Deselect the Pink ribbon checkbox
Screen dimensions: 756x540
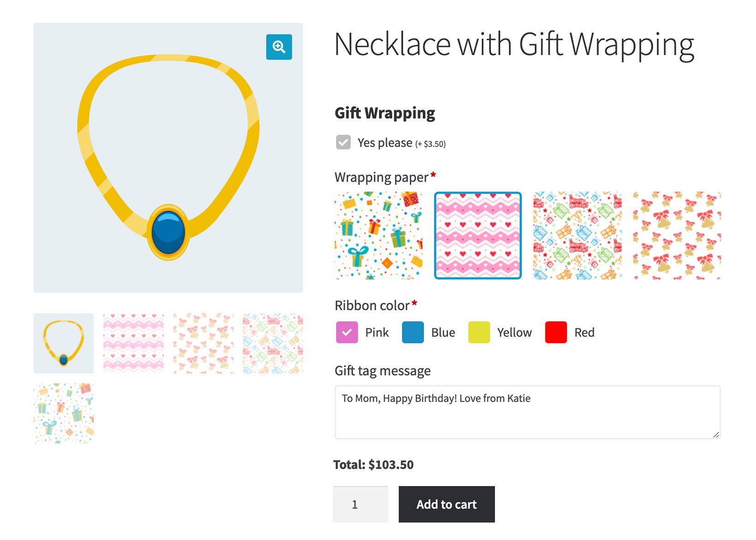(347, 332)
